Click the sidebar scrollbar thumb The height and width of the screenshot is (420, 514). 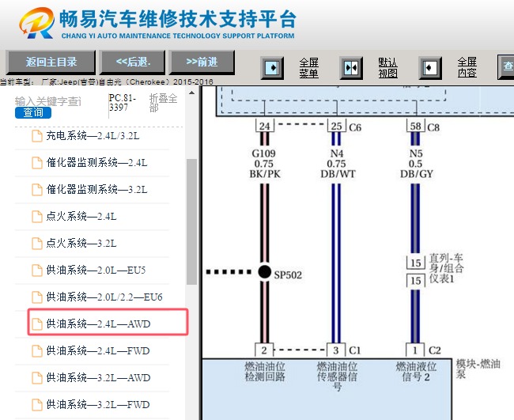(x=192, y=222)
